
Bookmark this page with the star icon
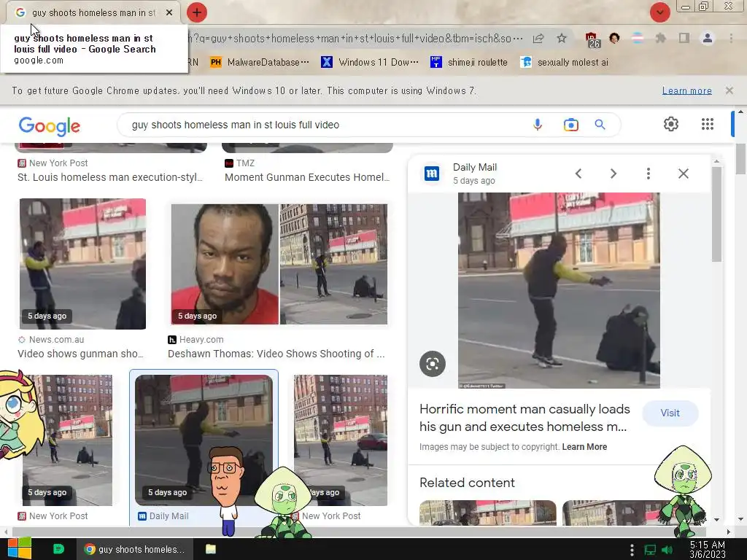tap(562, 39)
